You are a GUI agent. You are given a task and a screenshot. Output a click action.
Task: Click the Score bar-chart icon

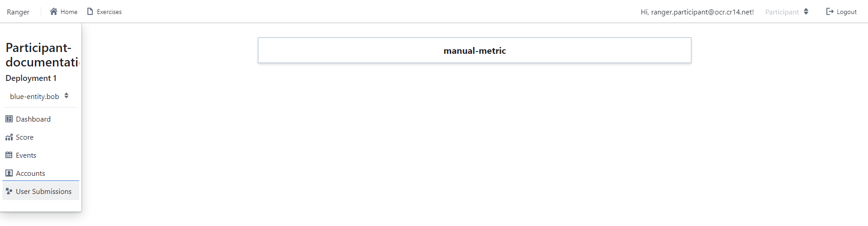pos(9,137)
